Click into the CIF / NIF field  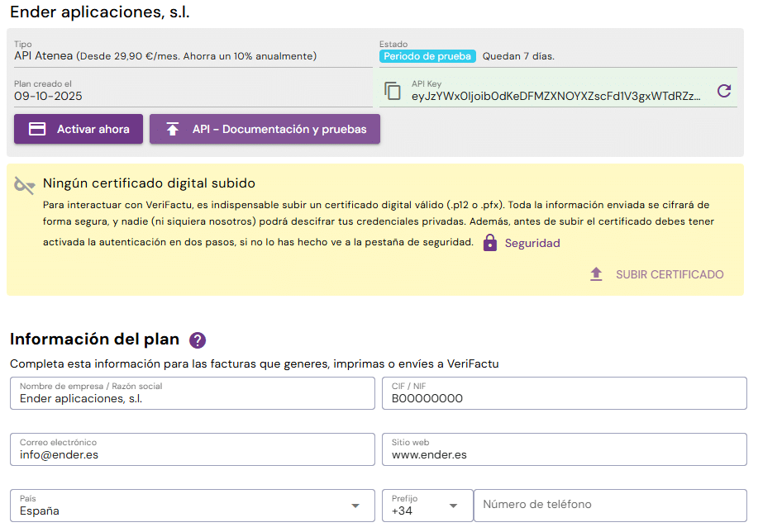[x=562, y=398]
